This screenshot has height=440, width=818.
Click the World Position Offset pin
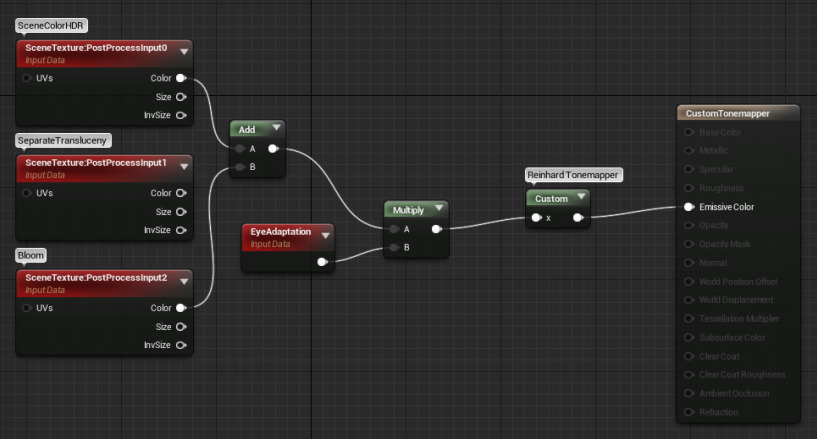click(689, 281)
